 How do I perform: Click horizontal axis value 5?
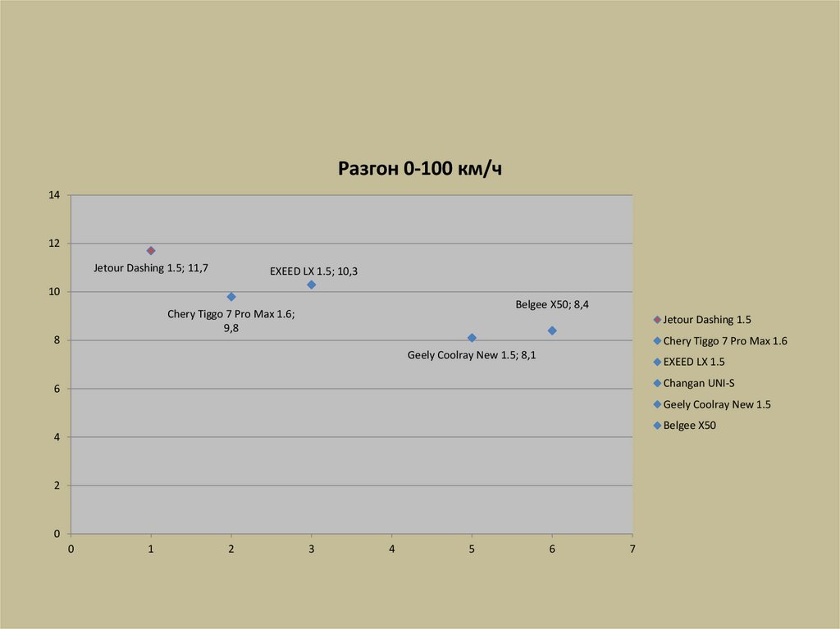[472, 549]
